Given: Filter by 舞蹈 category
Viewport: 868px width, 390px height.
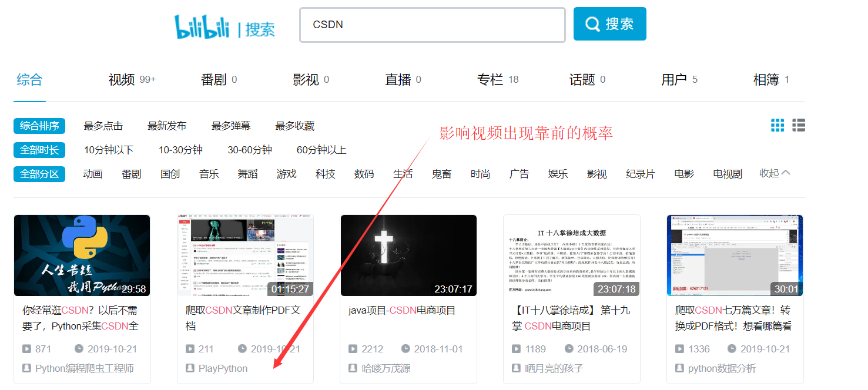Looking at the screenshot, I should [248, 174].
